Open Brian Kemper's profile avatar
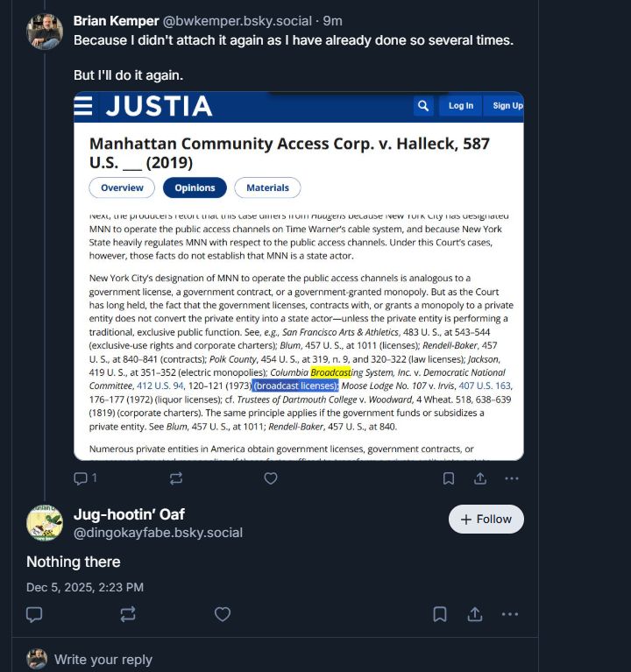631x672 pixels. coord(45,32)
